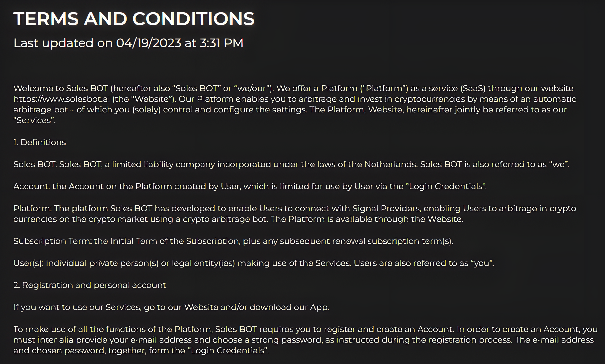
Task: Click the TERMS AND CONDITIONS title
Action: point(134,19)
